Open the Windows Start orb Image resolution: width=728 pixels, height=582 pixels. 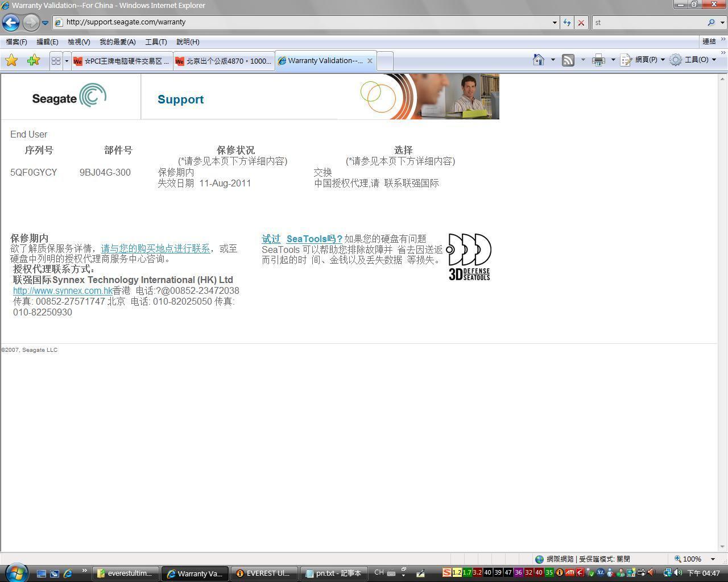click(x=15, y=572)
